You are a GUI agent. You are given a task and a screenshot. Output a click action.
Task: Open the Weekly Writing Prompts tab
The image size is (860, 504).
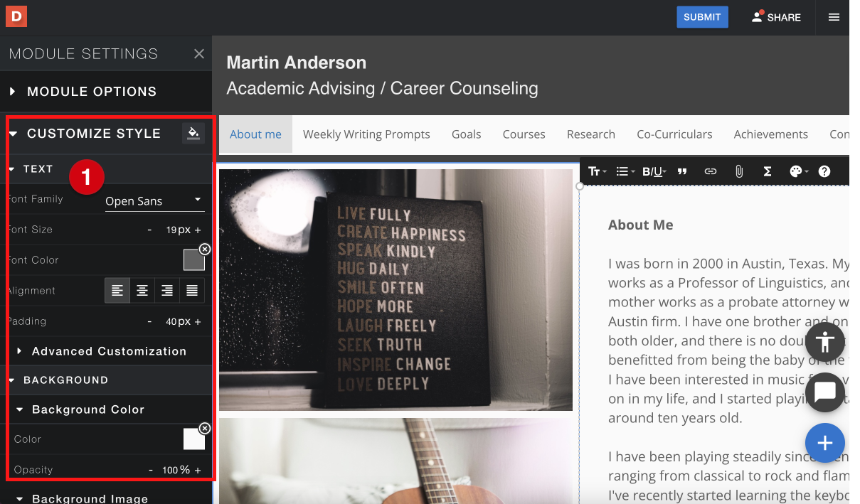366,134
